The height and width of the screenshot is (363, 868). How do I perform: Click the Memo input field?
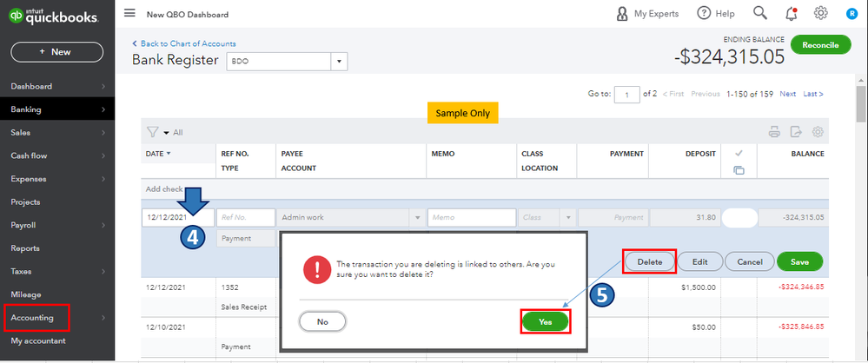[x=471, y=218]
